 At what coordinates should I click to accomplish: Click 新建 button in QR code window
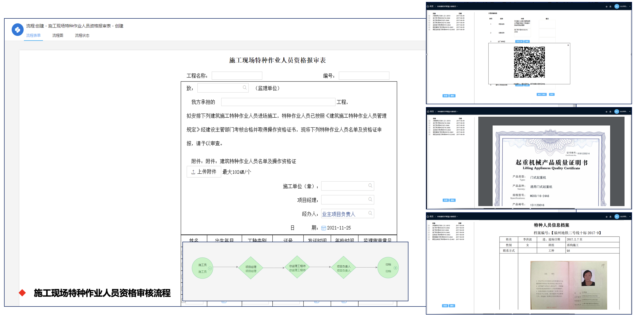click(x=445, y=96)
